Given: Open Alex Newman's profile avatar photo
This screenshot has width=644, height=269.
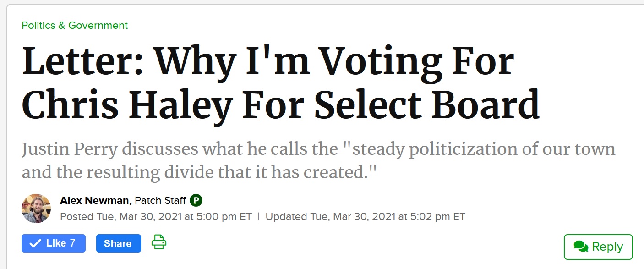Looking at the screenshot, I should click(36, 208).
